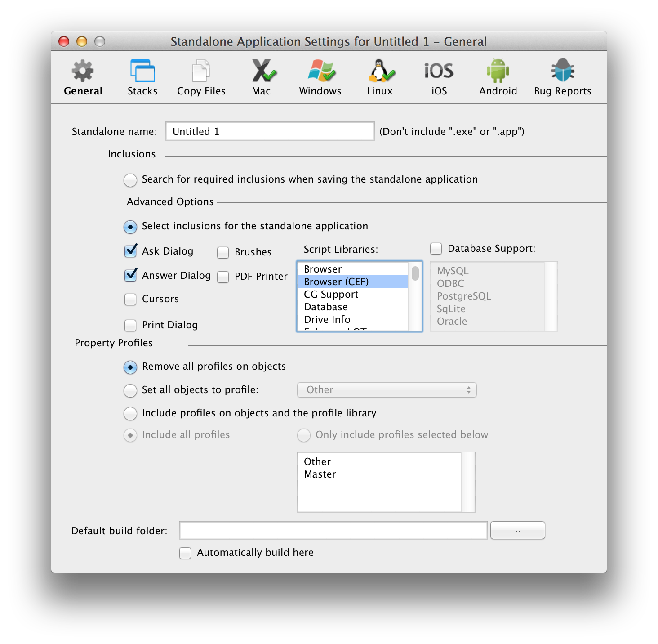Select 'Other' in the profiles list box
The height and width of the screenshot is (644, 658).
pos(380,461)
